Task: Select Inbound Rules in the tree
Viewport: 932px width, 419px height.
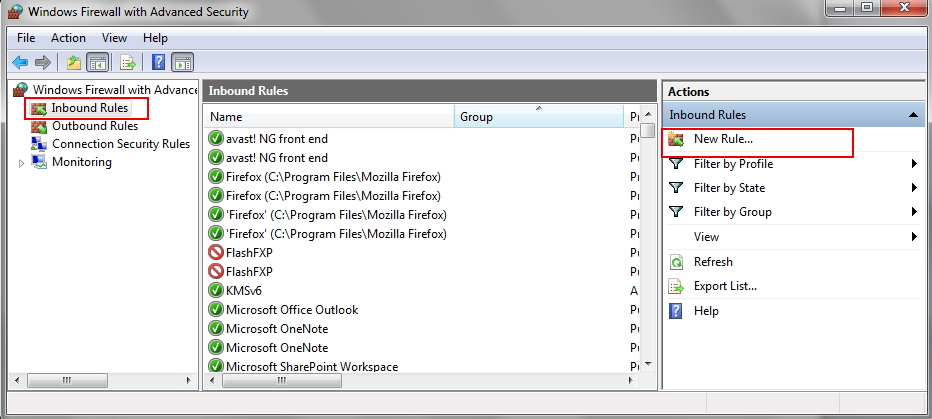Action: tap(90, 108)
